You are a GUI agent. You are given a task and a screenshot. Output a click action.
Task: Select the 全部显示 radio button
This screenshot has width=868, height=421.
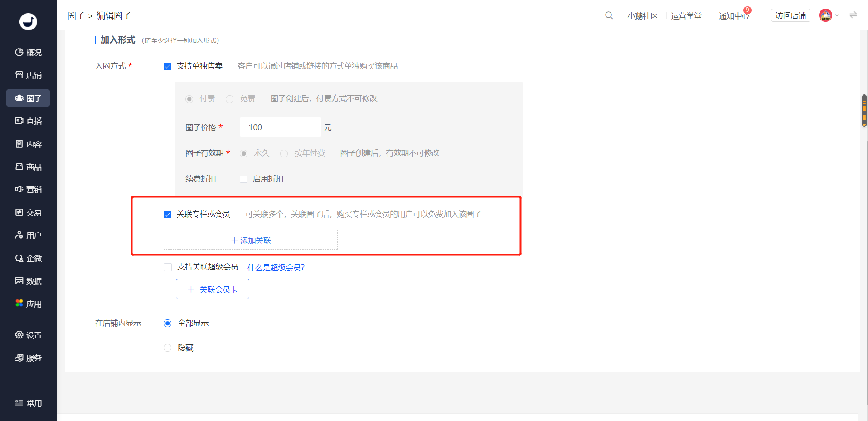[x=168, y=323]
